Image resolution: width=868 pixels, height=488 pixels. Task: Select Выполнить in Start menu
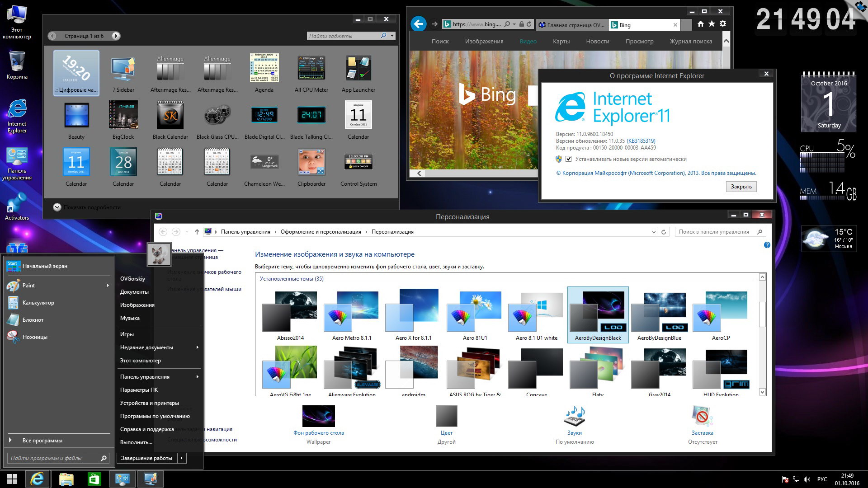(136, 442)
